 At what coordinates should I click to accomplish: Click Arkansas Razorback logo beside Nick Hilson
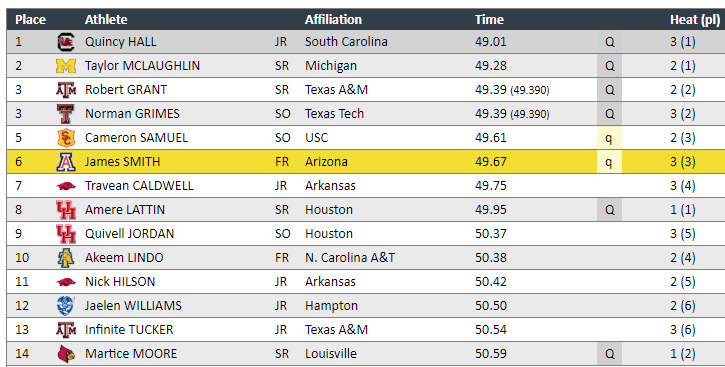66,281
